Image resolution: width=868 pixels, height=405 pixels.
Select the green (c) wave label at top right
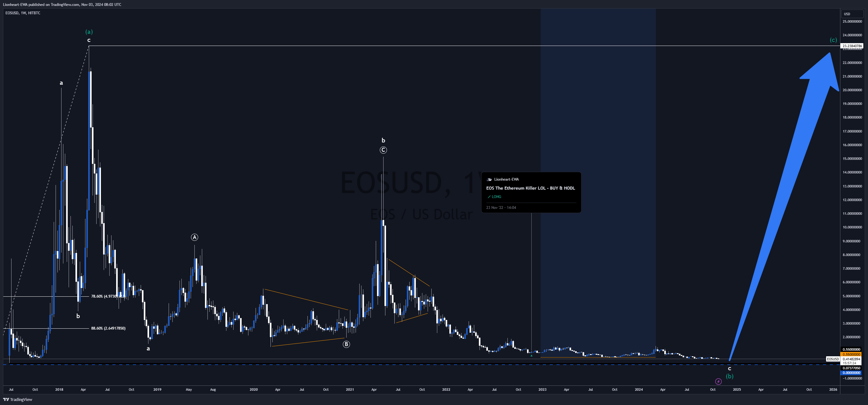point(833,40)
